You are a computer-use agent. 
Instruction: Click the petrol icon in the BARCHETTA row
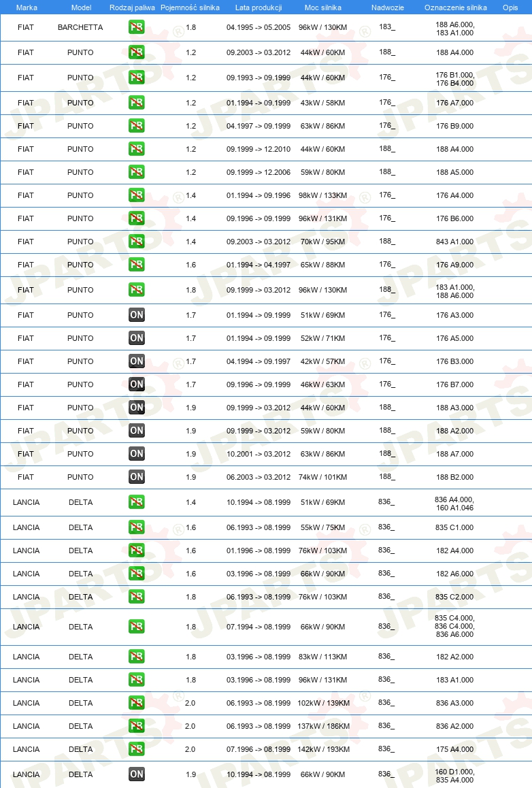pos(136,27)
